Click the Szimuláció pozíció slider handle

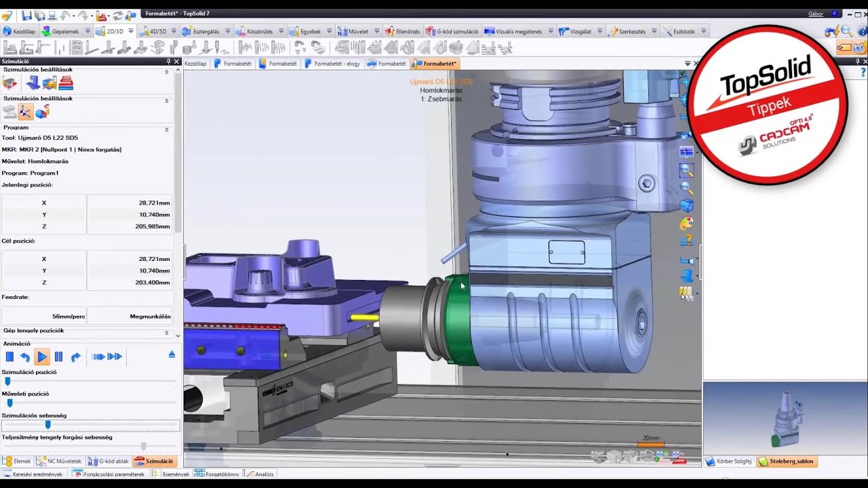pyautogui.click(x=7, y=382)
